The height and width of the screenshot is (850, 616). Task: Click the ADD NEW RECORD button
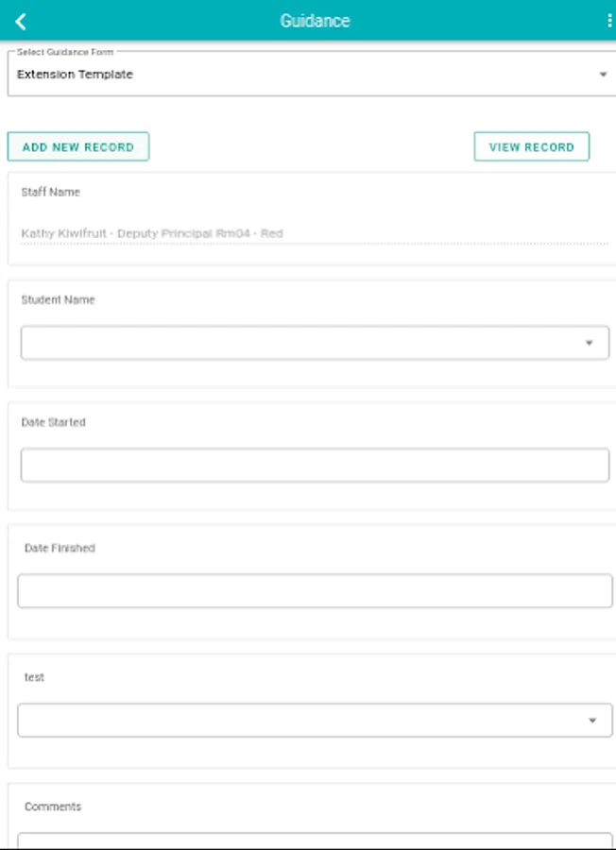(x=78, y=147)
